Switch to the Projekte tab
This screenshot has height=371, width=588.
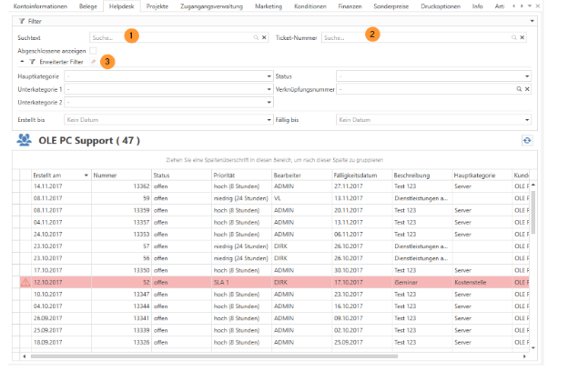(157, 5)
